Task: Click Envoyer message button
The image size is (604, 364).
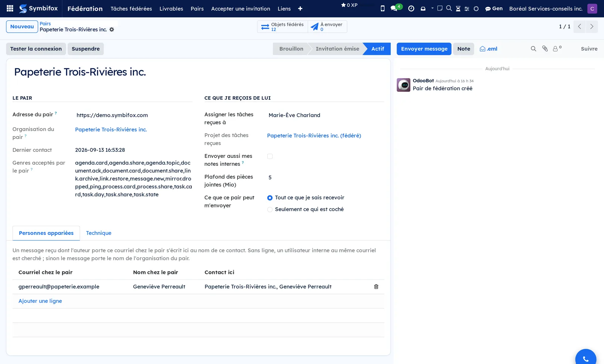Action: coord(424,49)
